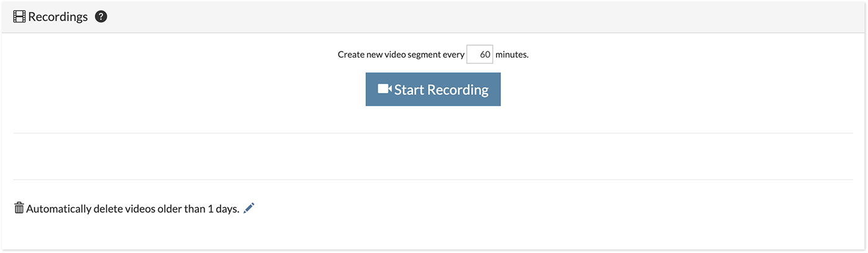Focus the segment minutes input field
Screen dimensions: 868x253
479,55
